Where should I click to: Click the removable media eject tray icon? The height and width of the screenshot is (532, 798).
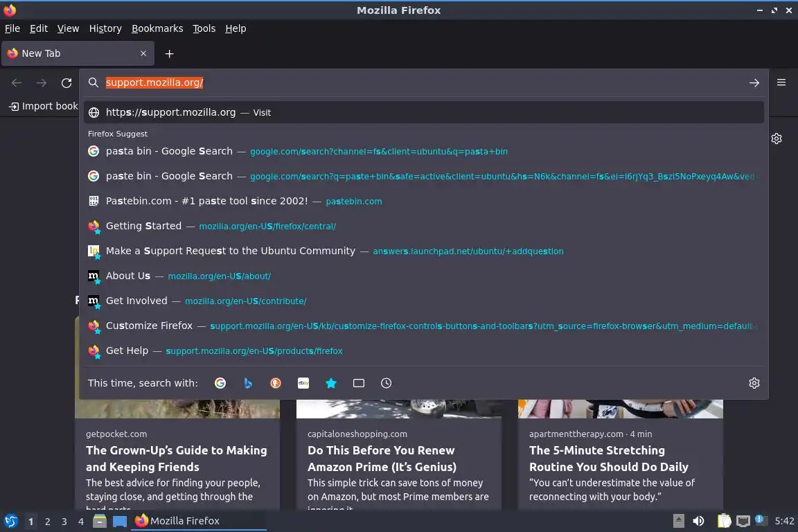tap(678, 521)
